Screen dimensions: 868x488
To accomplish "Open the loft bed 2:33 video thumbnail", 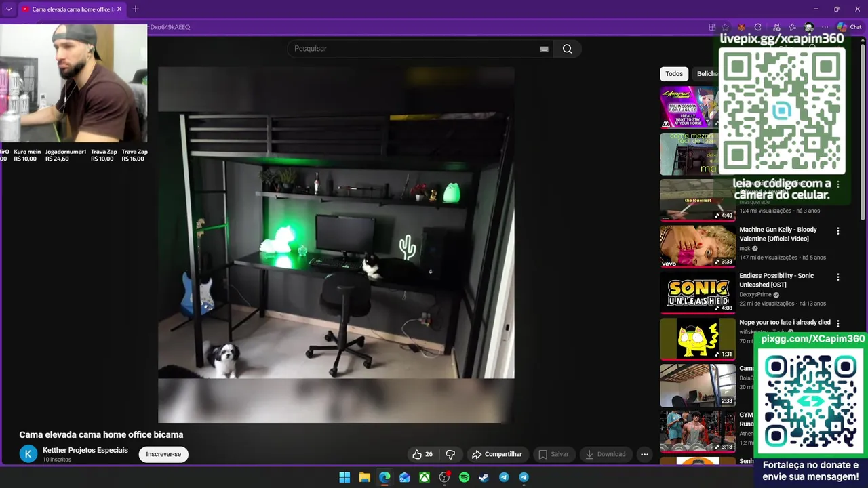I will (698, 384).
